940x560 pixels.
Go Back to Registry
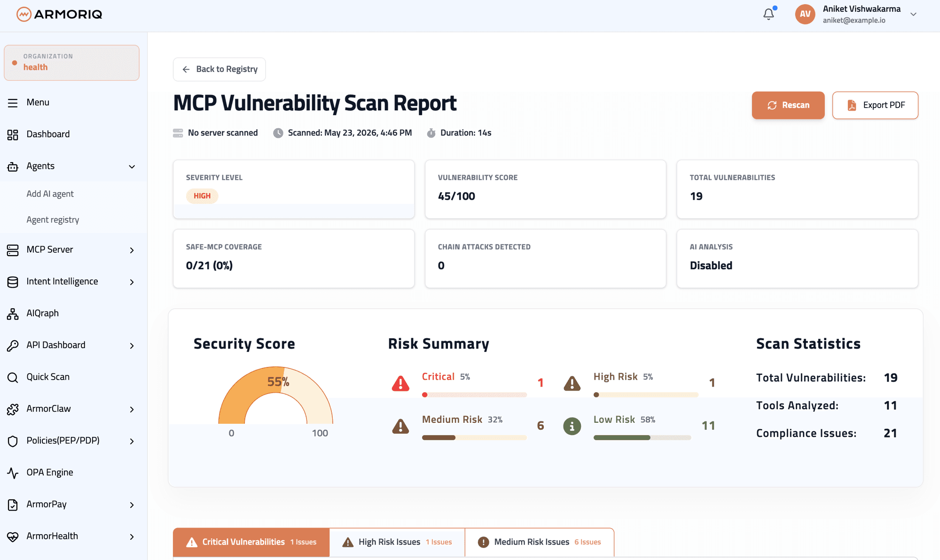pyautogui.click(x=219, y=70)
